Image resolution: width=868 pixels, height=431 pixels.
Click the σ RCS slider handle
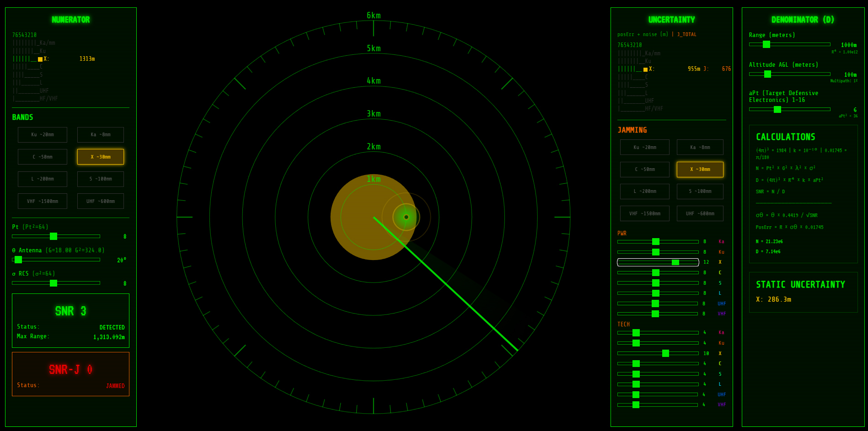(x=54, y=283)
